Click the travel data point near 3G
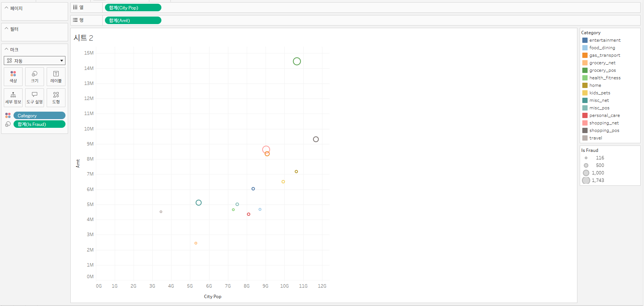This screenshot has width=644, height=306. pos(161,212)
